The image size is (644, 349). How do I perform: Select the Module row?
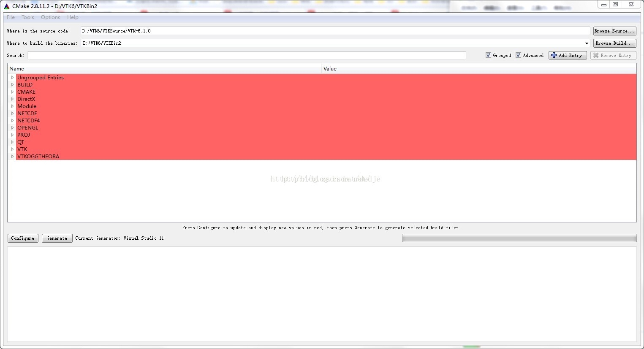[x=326, y=106]
